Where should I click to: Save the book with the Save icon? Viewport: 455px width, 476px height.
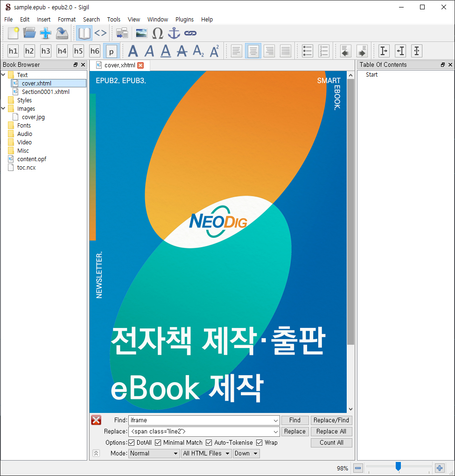click(x=62, y=33)
